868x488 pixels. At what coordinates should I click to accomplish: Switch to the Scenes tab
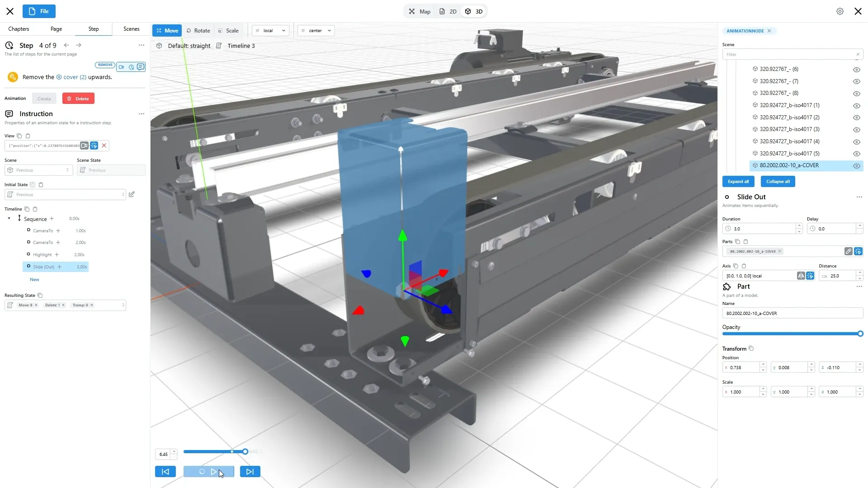(x=131, y=29)
